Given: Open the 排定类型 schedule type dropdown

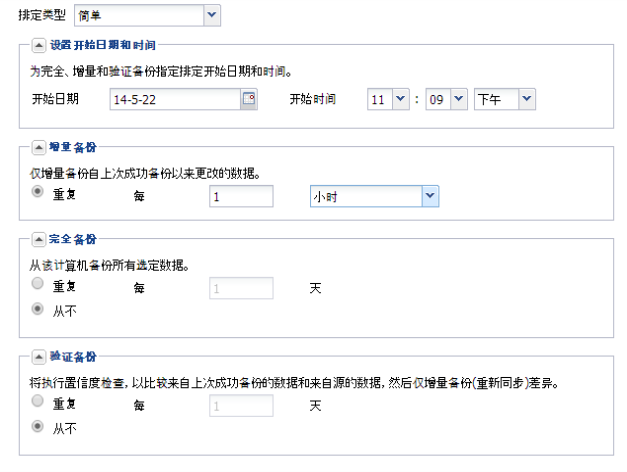Looking at the screenshot, I should click(146, 15).
